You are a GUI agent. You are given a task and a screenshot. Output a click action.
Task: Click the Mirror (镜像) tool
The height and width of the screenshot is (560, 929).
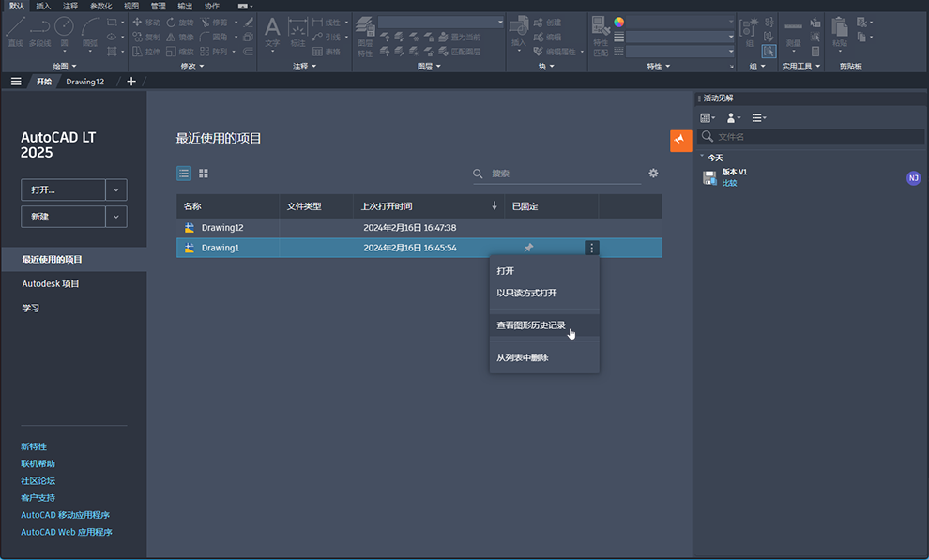[x=180, y=37]
